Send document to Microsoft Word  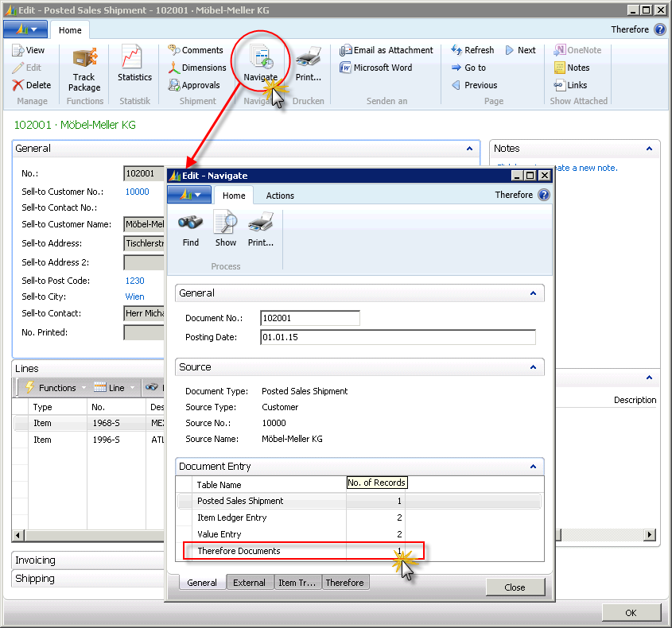click(x=375, y=68)
